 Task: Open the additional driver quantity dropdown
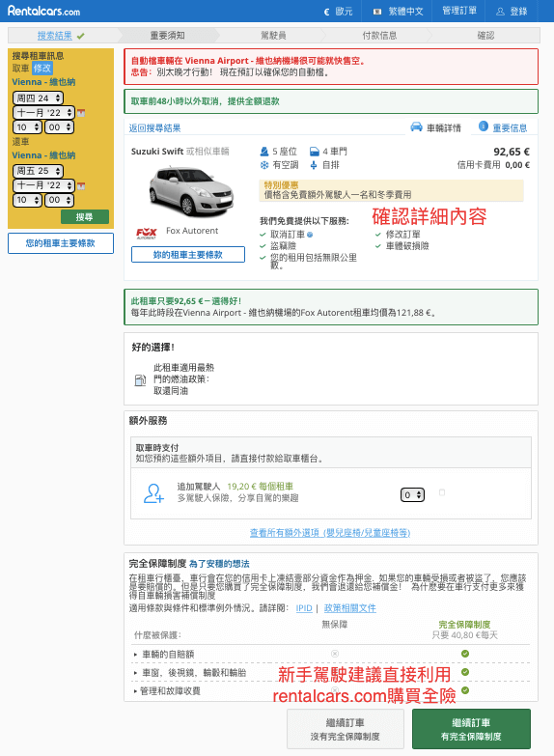[x=412, y=494]
